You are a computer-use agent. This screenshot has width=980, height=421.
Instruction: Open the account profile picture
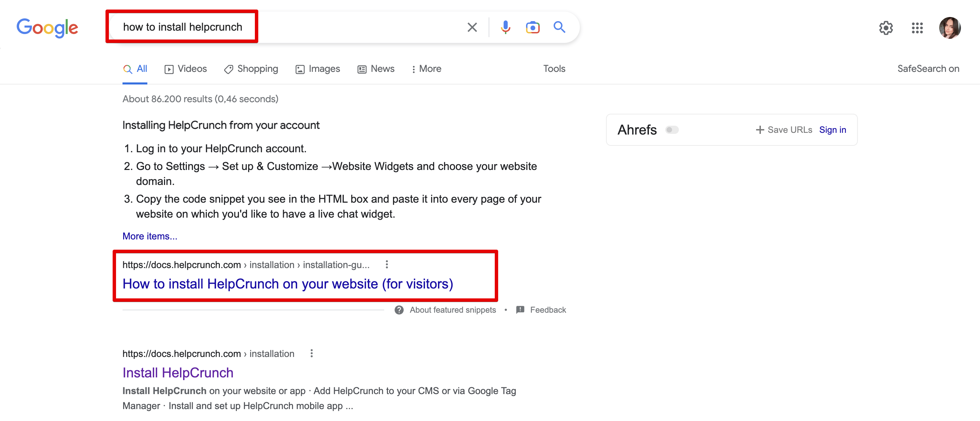click(x=950, y=28)
